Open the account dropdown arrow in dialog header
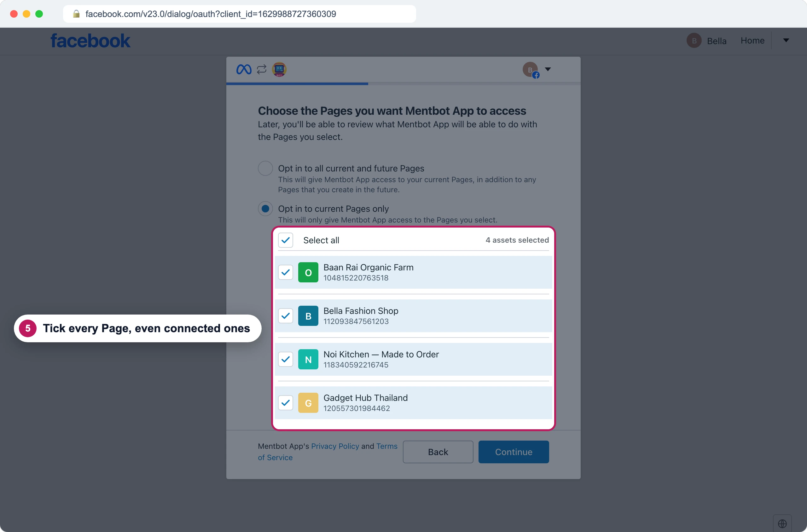The image size is (807, 532). click(x=548, y=69)
